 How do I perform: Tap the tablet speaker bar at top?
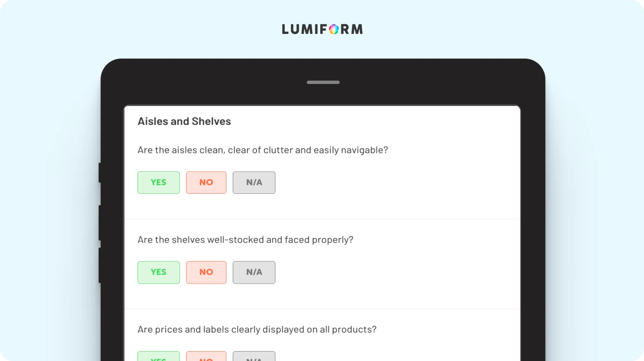click(x=323, y=82)
